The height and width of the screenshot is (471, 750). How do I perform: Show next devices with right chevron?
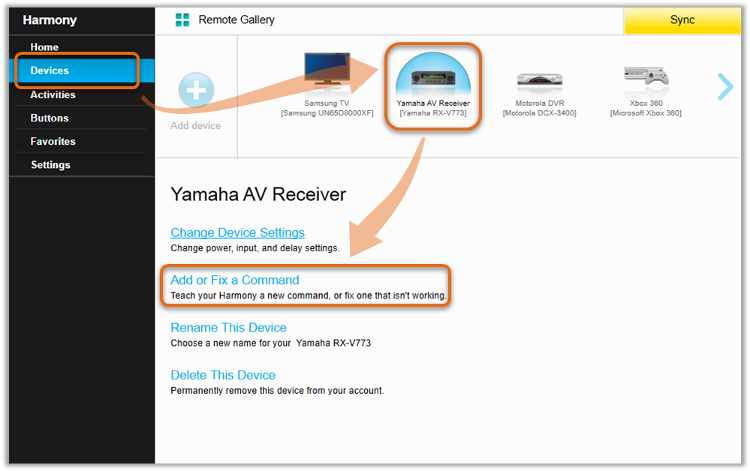coord(725,87)
